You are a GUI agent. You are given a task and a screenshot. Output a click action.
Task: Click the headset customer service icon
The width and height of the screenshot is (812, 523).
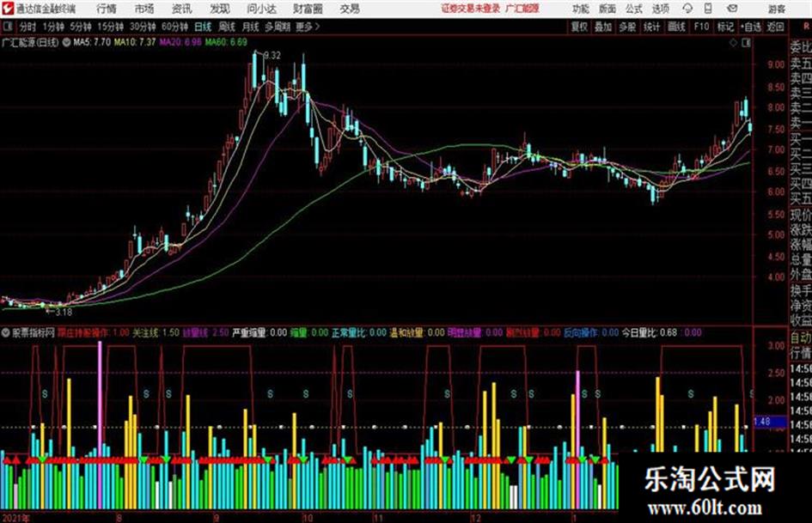click(x=687, y=9)
